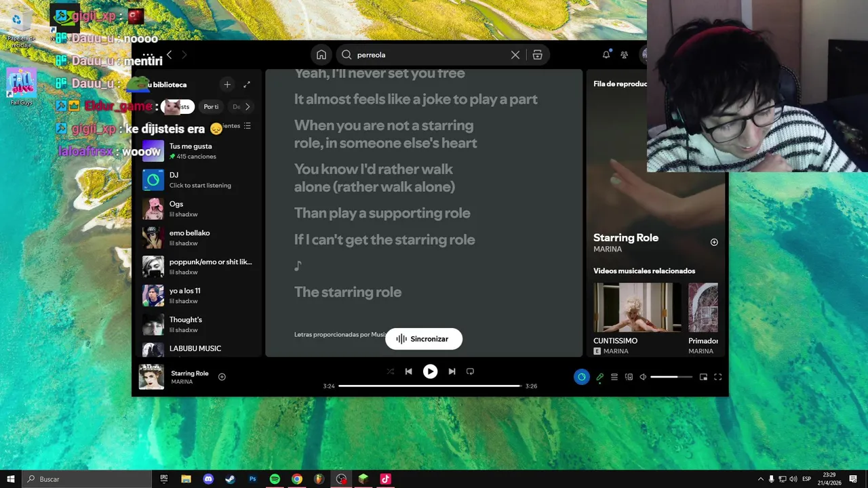Enter full screen mode

click(717, 377)
